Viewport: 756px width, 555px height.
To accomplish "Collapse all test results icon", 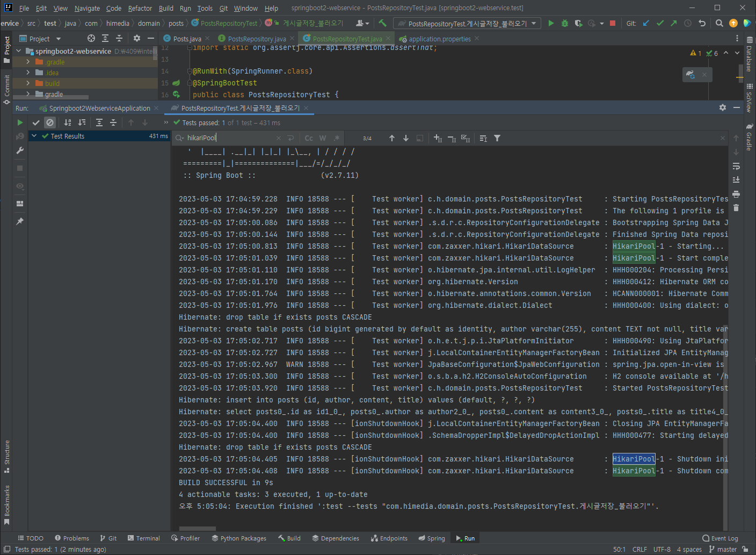I will pos(113,122).
